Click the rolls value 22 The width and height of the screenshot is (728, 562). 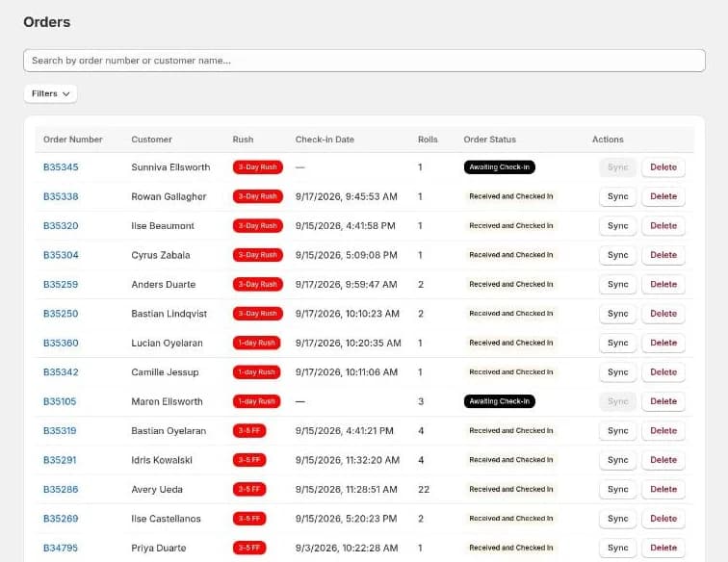(424, 489)
